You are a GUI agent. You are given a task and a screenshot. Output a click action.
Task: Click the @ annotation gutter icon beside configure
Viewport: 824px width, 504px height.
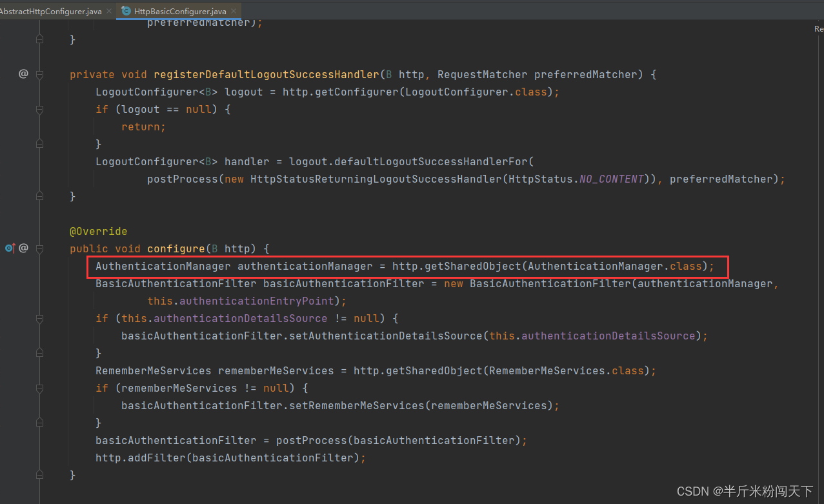click(x=23, y=248)
